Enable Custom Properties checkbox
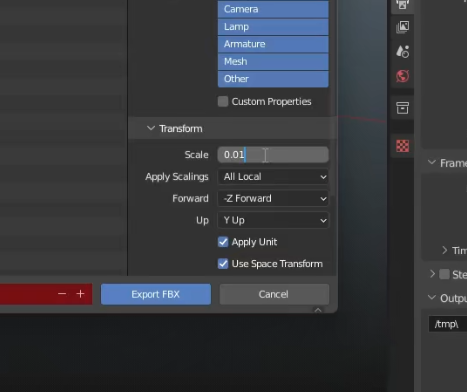Viewport: 467px width, 392px height. (x=223, y=101)
